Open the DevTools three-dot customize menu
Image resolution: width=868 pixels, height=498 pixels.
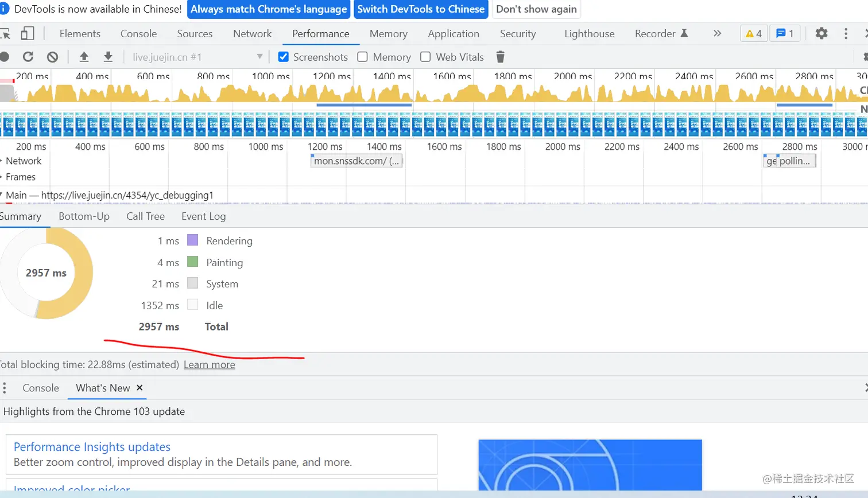point(846,33)
